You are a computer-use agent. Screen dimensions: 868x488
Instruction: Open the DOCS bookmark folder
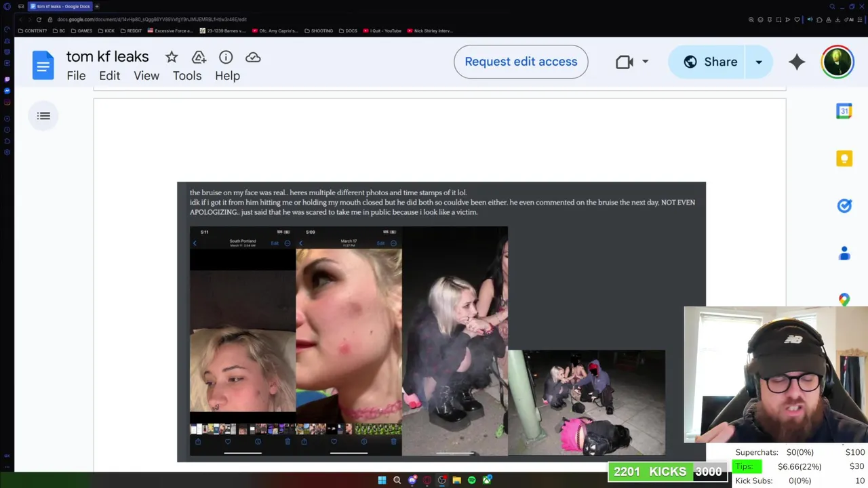point(348,30)
